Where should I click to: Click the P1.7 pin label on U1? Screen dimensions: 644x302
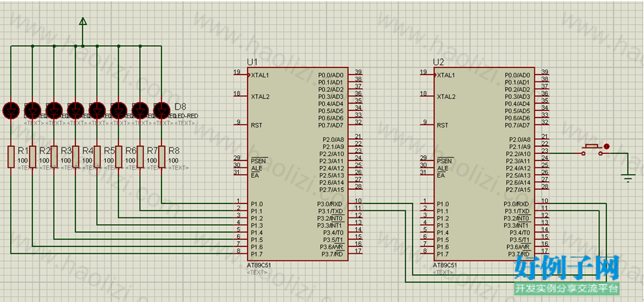257,254
